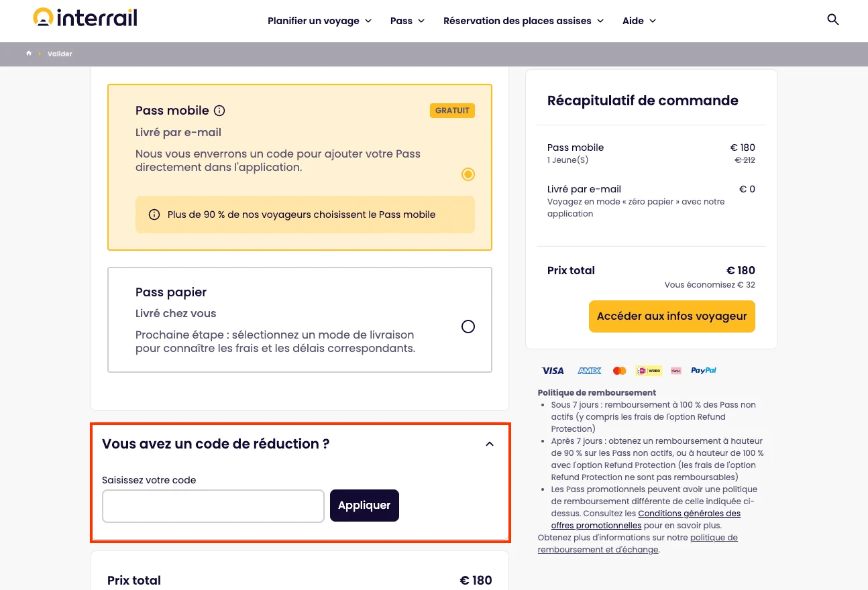868x590 pixels.
Task: Open the search magnifier icon
Action: pyautogui.click(x=833, y=20)
